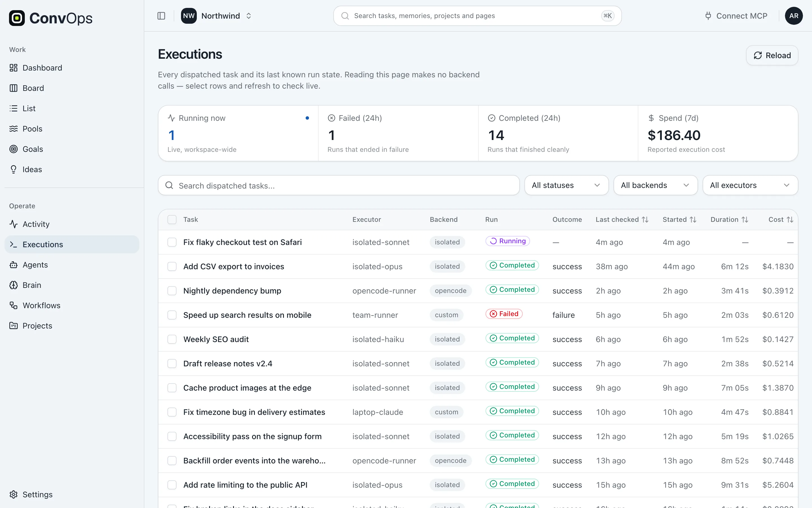
Task: Open the All backends dropdown
Action: pyautogui.click(x=655, y=185)
